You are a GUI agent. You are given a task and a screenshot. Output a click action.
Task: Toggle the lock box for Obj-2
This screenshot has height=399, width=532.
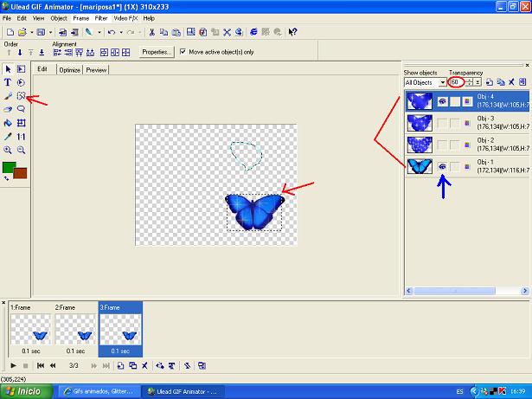(x=455, y=145)
